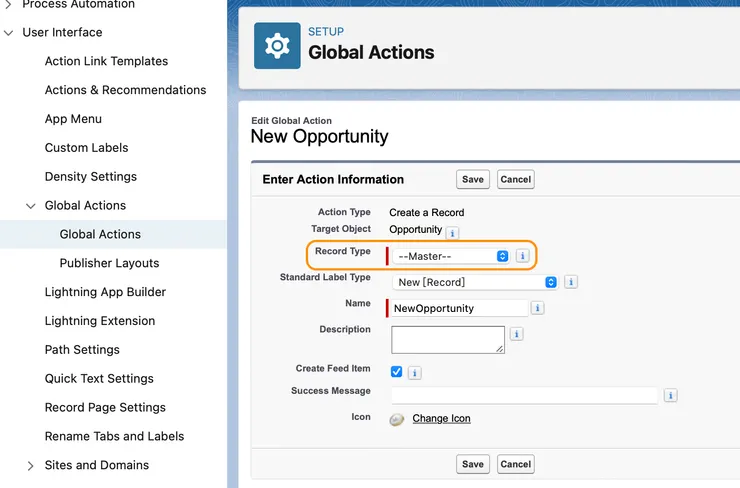The height and width of the screenshot is (488, 740).
Task: Open the Standard Label Type dropdown
Action: tap(475, 282)
